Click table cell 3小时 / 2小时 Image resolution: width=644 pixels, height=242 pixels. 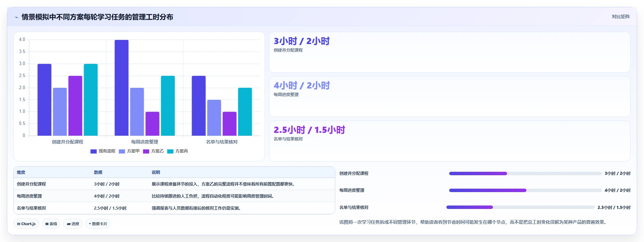click(x=107, y=184)
